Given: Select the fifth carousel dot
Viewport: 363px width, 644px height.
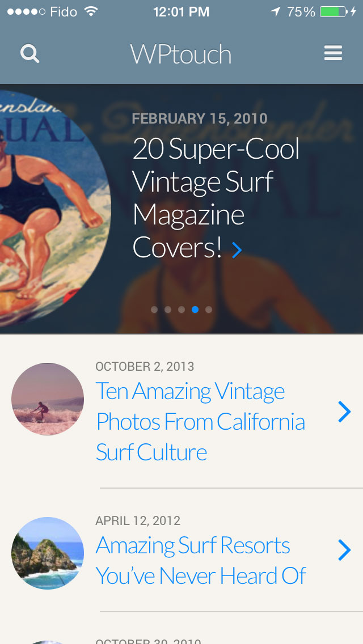Looking at the screenshot, I should tap(209, 310).
